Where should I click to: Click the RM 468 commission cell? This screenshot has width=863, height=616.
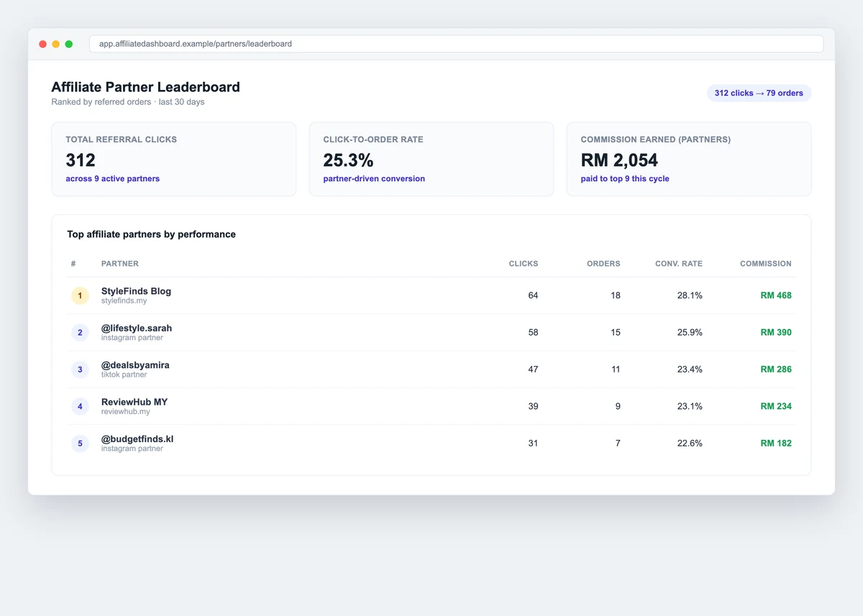776,295
